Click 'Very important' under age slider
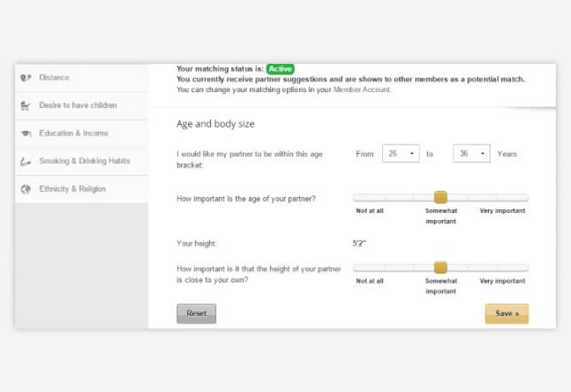Screen dimensions: 571x392 pos(502,211)
